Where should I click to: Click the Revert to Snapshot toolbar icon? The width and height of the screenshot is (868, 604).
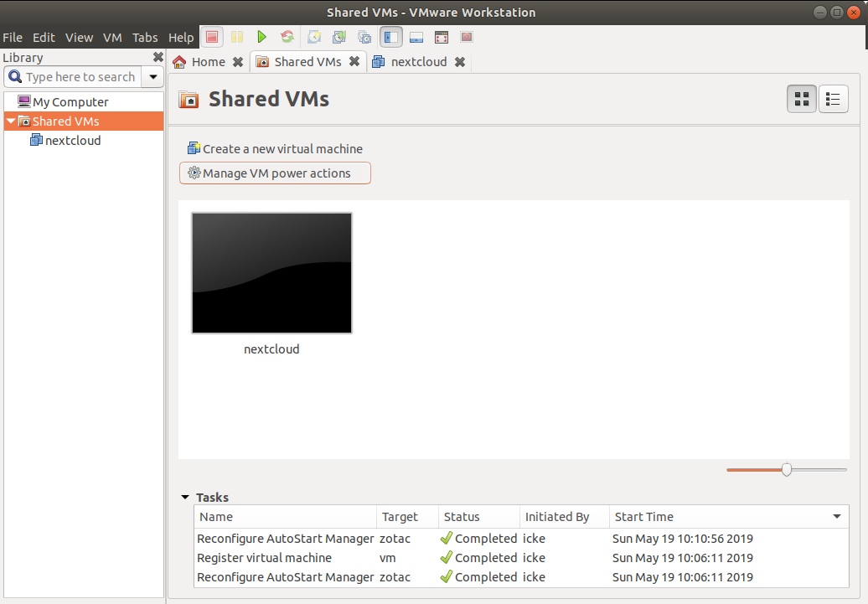[338, 37]
